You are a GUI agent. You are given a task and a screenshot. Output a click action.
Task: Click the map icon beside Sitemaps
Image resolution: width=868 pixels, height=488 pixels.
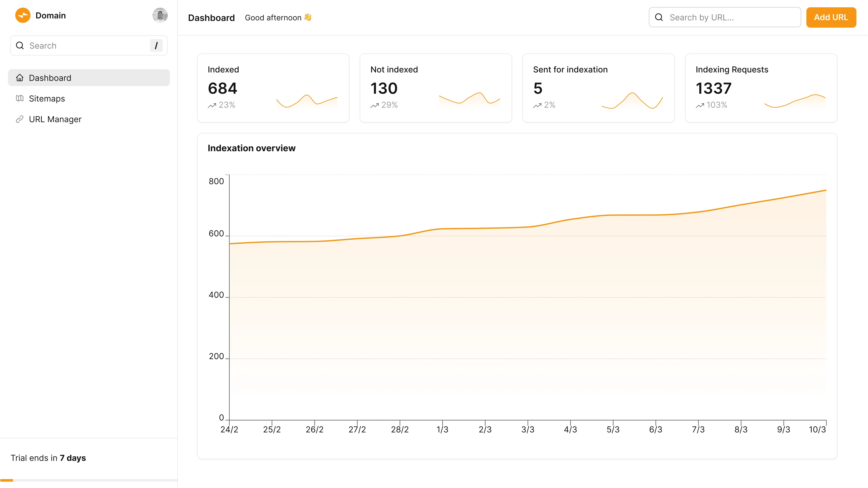click(20, 98)
